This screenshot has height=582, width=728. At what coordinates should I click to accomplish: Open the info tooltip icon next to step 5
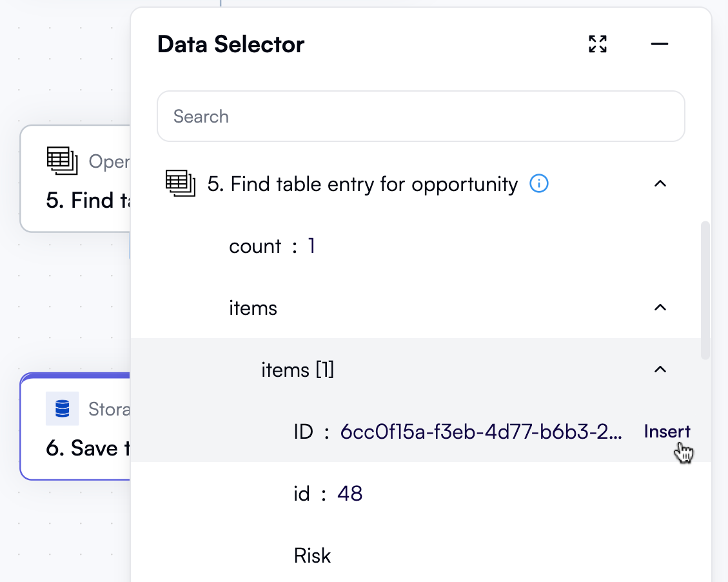(539, 184)
